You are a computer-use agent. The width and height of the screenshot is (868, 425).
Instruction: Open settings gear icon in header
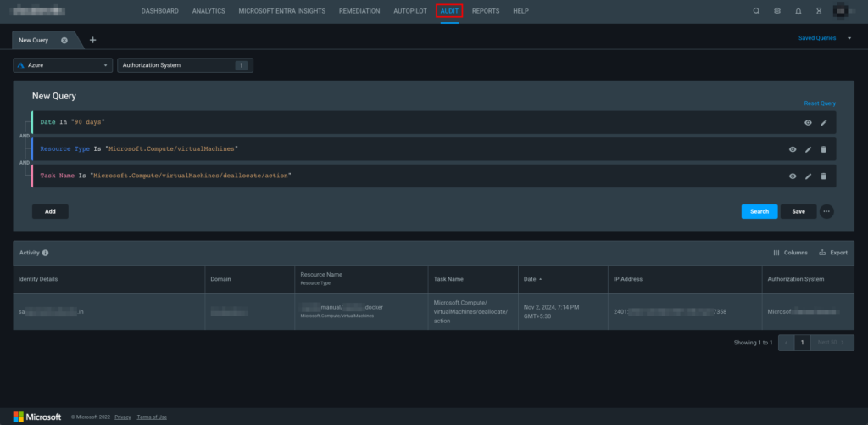(x=777, y=11)
